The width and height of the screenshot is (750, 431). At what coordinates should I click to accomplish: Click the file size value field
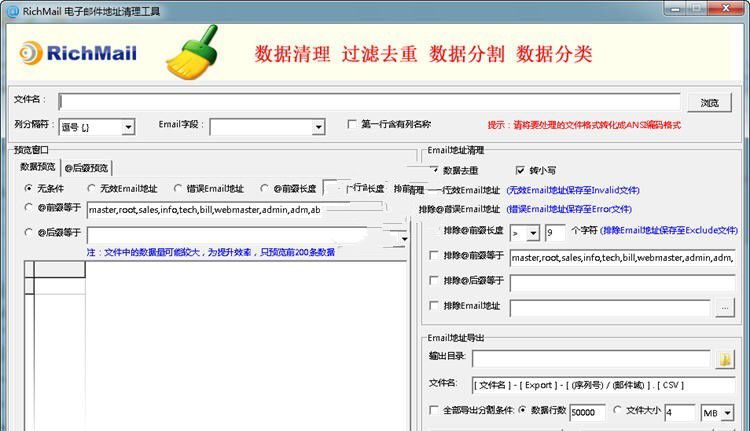[680, 413]
